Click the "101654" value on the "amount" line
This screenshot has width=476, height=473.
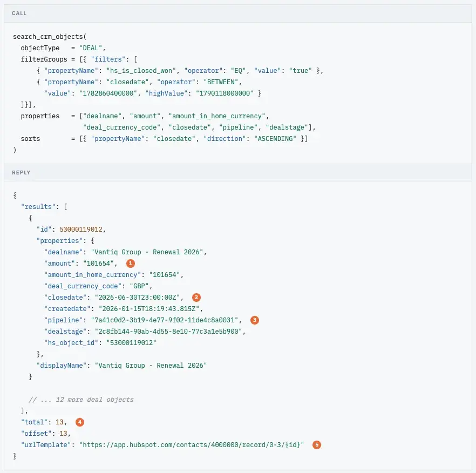pyautogui.click(x=98, y=263)
